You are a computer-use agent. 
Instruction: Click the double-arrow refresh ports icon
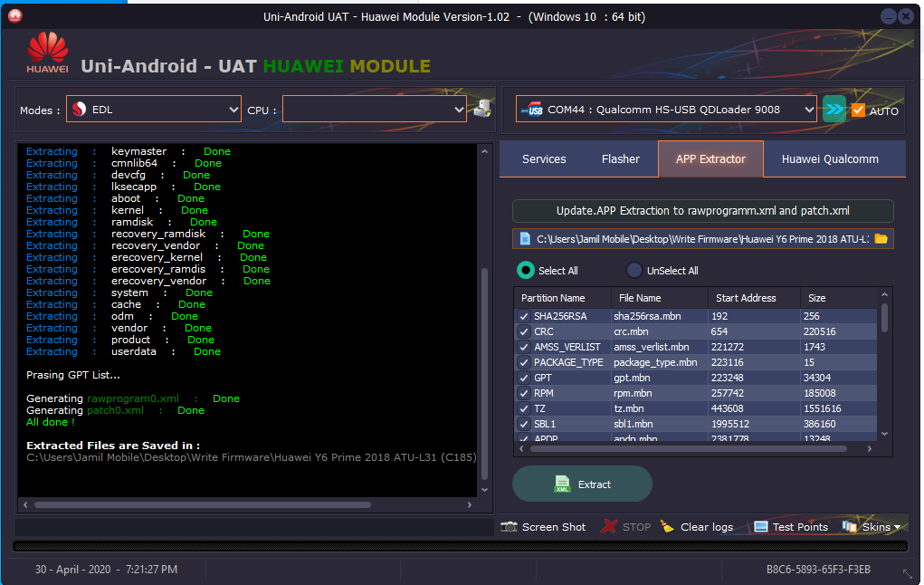pyautogui.click(x=834, y=109)
